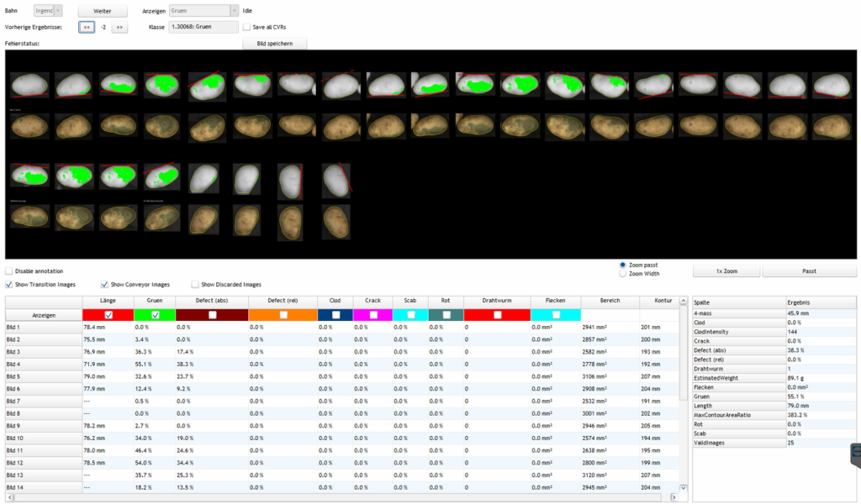Click the 1x Zoom button
Viewport: 861px width, 504px height.
[725, 270]
